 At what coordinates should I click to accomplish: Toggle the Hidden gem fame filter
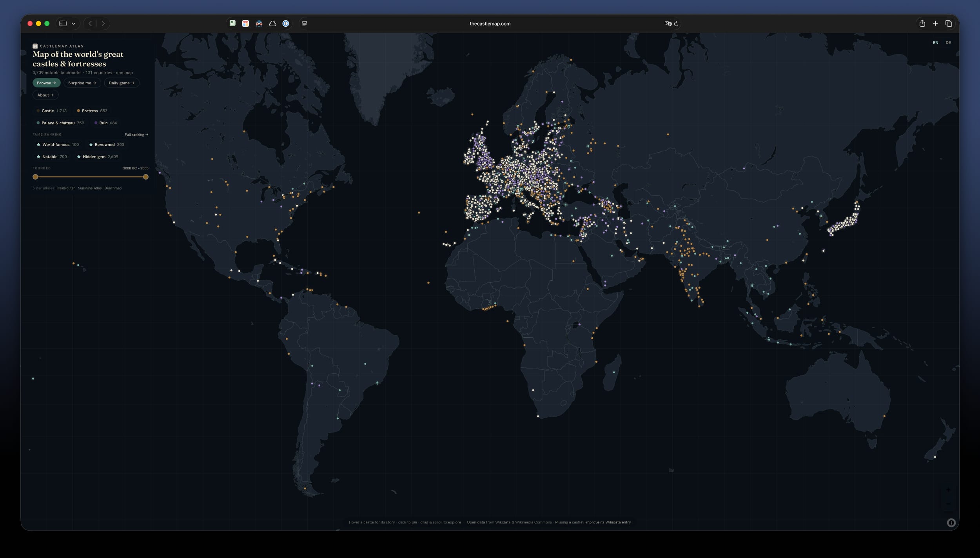pos(98,157)
